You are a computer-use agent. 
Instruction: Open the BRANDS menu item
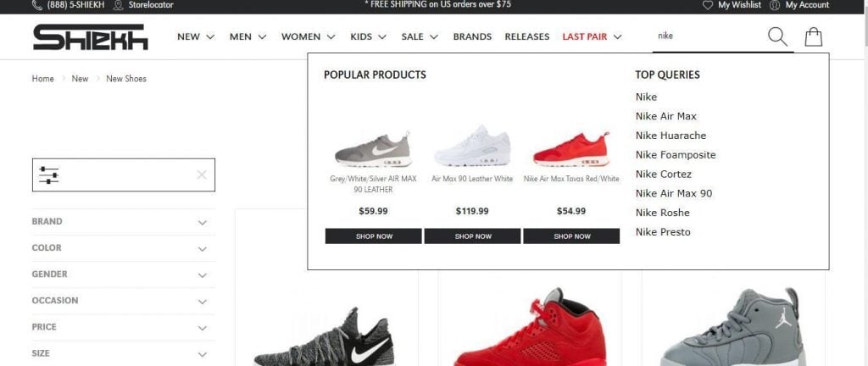[x=472, y=37]
